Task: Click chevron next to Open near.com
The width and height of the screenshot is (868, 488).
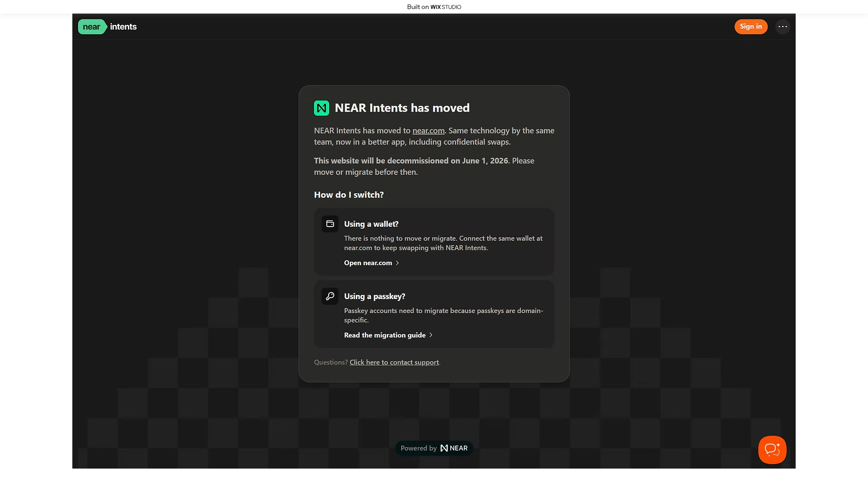Action: coord(397,263)
